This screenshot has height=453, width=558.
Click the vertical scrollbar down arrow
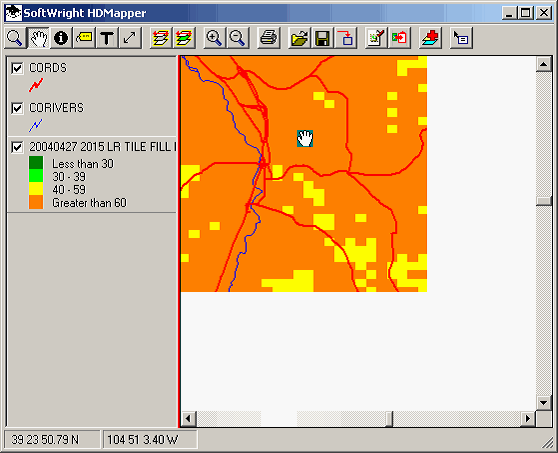[543, 403]
